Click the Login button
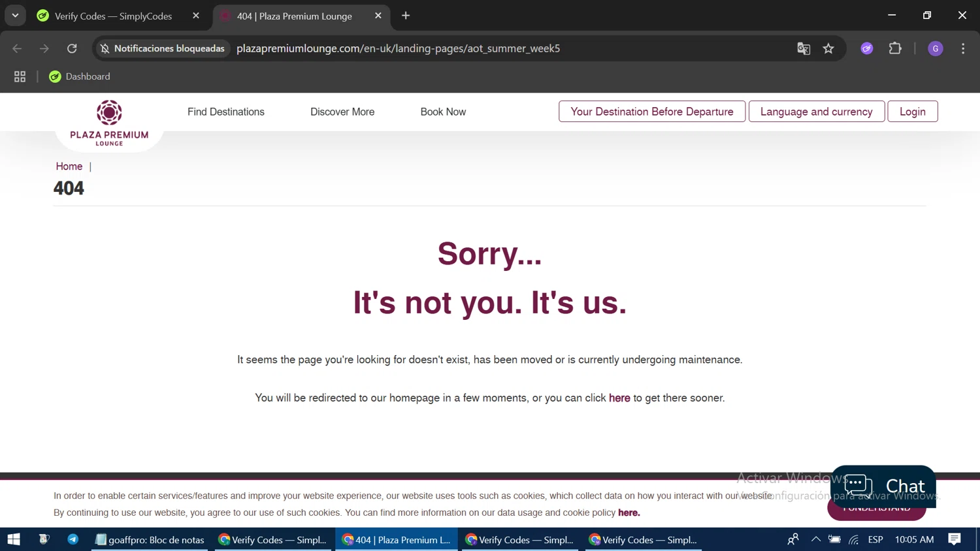Viewport: 980px width, 551px height. (913, 112)
